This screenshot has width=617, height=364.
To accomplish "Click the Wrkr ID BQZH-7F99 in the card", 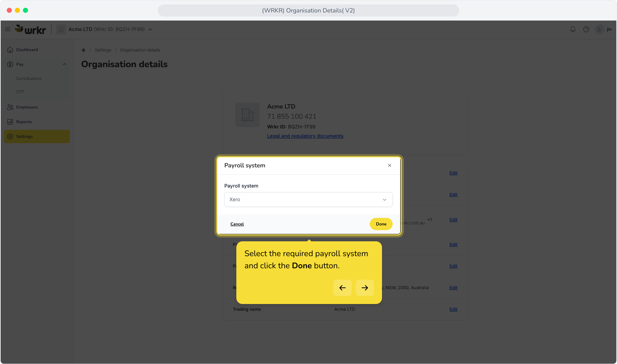I will tap(291, 127).
